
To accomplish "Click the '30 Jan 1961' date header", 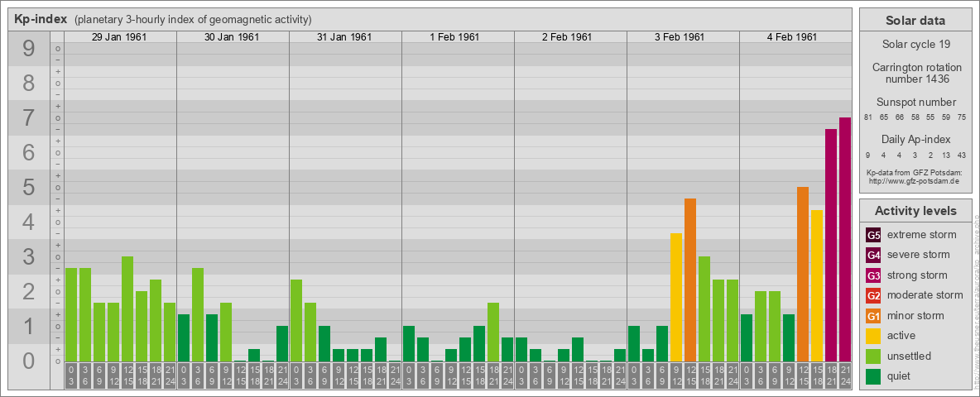I will [x=232, y=37].
